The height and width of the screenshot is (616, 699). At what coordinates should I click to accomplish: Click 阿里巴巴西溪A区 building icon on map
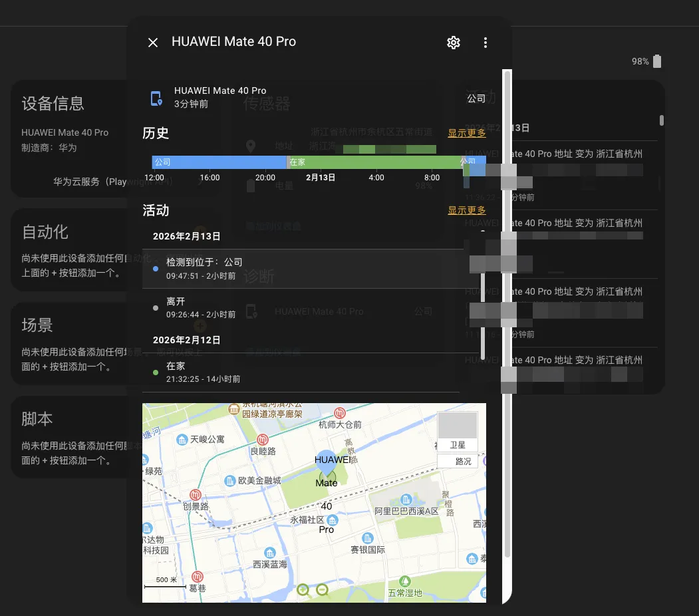coord(406,500)
